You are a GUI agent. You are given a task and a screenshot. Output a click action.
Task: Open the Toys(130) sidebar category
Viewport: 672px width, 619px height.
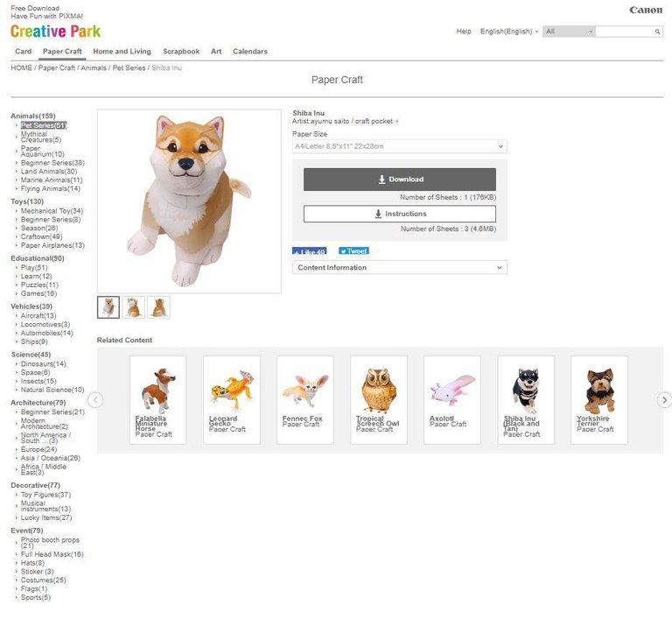27,201
